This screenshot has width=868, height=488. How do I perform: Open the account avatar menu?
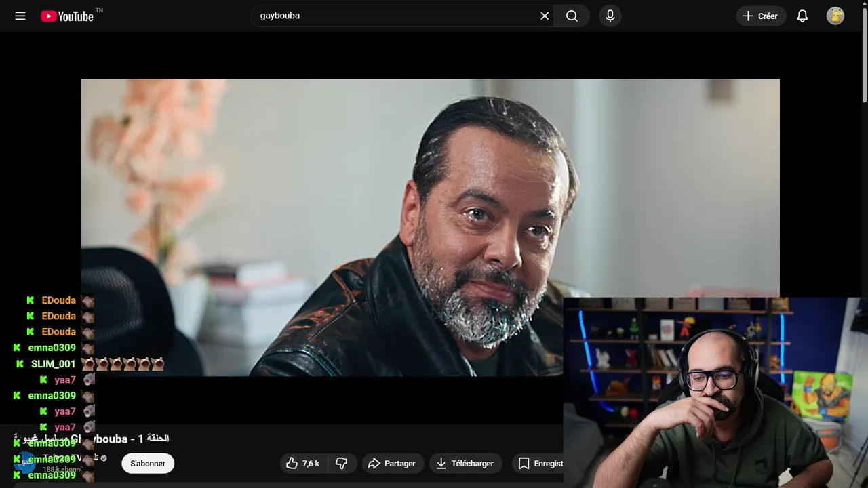pos(835,16)
